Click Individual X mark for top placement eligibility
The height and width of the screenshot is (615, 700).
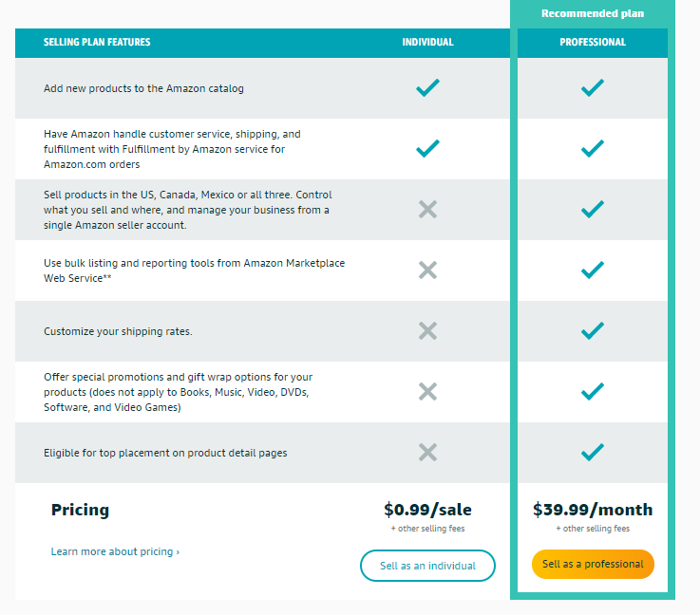(x=427, y=453)
